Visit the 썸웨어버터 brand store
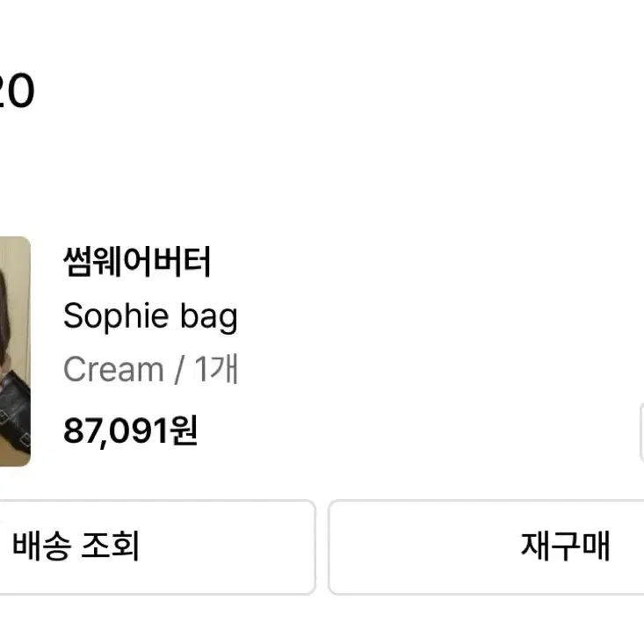 pos(137,262)
